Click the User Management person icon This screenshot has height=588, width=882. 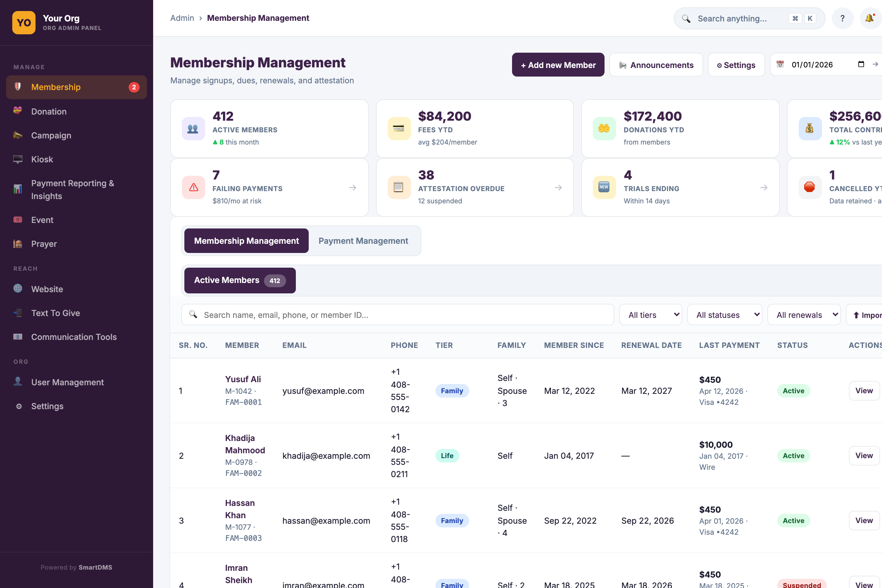coord(18,382)
